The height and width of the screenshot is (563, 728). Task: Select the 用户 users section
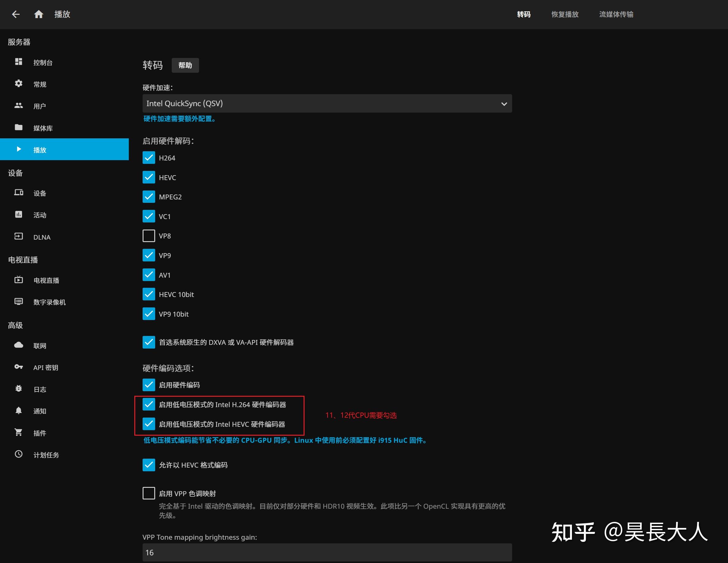[40, 106]
